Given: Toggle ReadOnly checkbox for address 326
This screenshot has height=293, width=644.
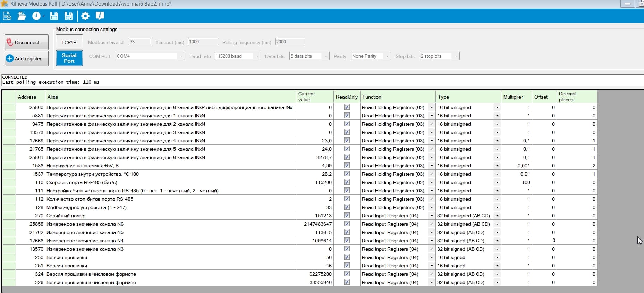Looking at the screenshot, I should pos(347,282).
